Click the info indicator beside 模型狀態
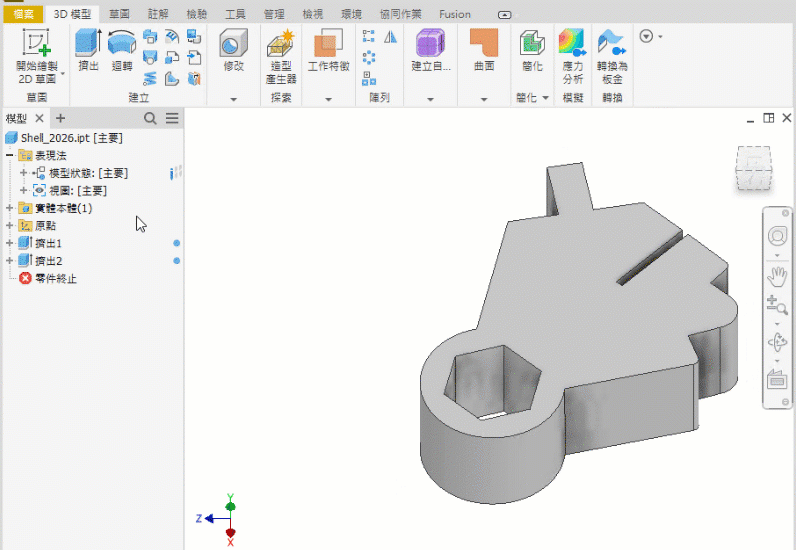Image resolution: width=796 pixels, height=550 pixels. (x=172, y=174)
